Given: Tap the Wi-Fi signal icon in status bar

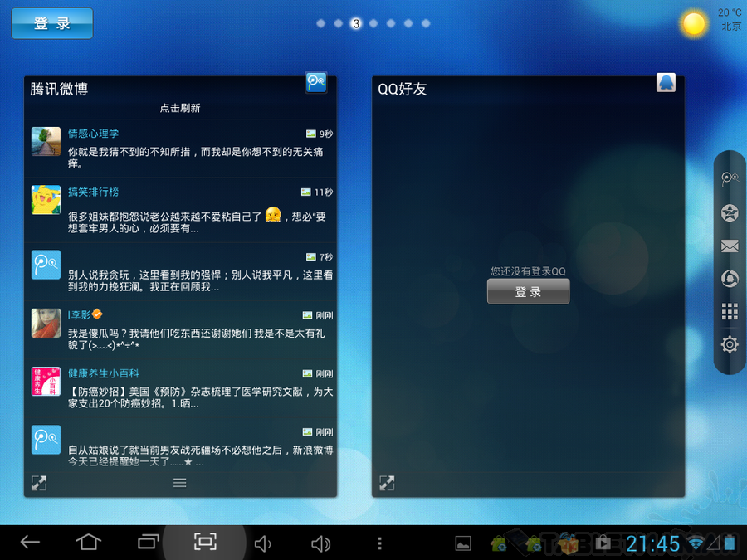Looking at the screenshot, I should [696, 543].
